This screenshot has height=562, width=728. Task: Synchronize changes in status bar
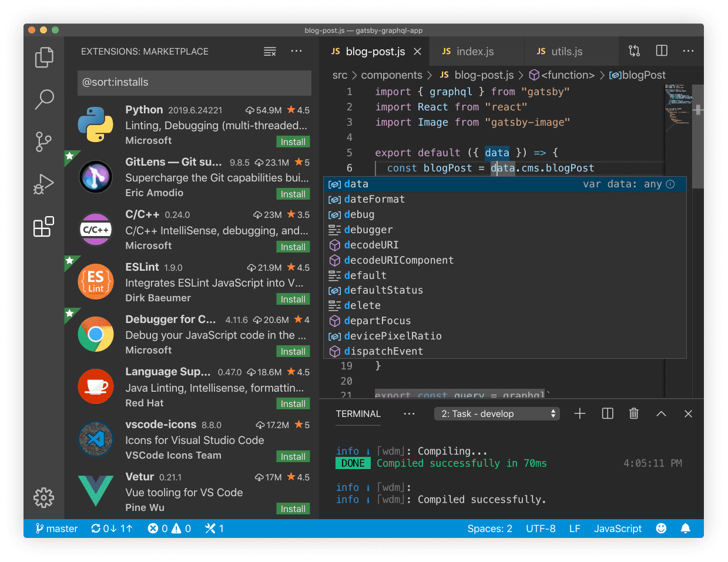click(112, 529)
